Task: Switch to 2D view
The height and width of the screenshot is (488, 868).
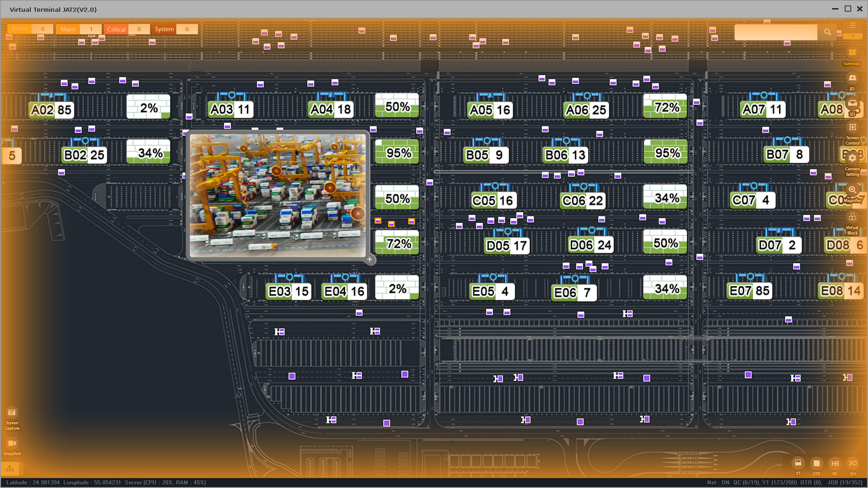Action: pos(852,78)
